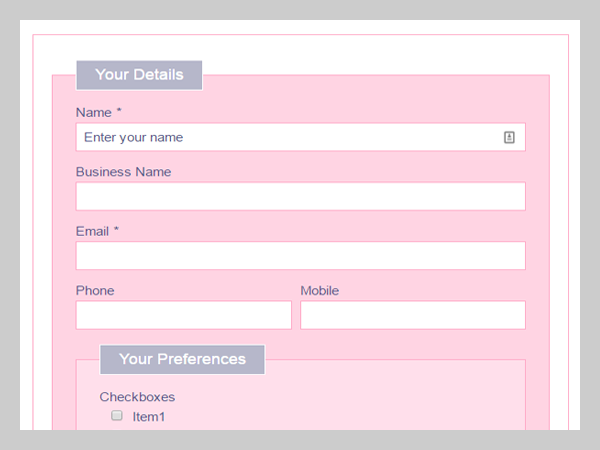Viewport: 600px width, 450px height.
Task: Place cursor in the Phone field
Action: click(183, 315)
